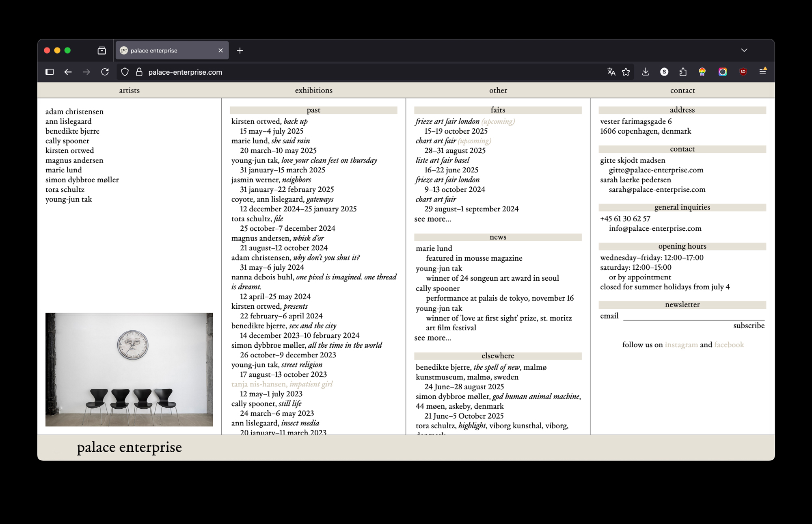Open the exhibitions menu heading
The image size is (812, 524).
tap(313, 90)
